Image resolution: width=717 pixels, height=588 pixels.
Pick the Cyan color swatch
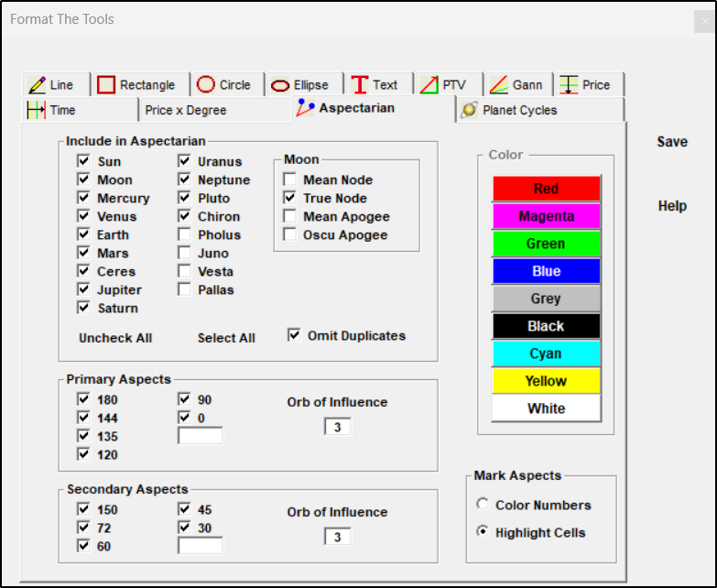pyautogui.click(x=546, y=354)
